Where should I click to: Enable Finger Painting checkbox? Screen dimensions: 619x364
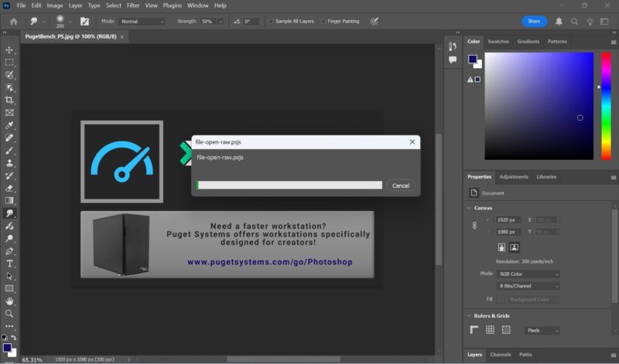click(323, 22)
